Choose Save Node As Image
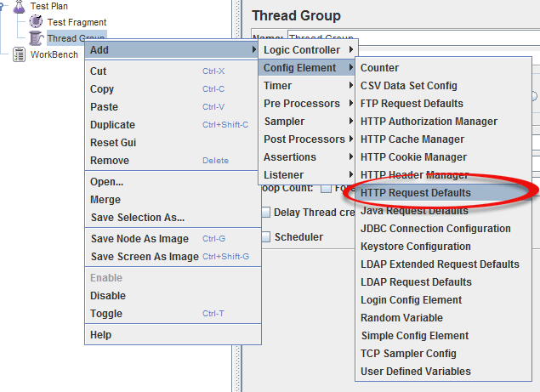The width and height of the screenshot is (540, 392). click(x=139, y=239)
